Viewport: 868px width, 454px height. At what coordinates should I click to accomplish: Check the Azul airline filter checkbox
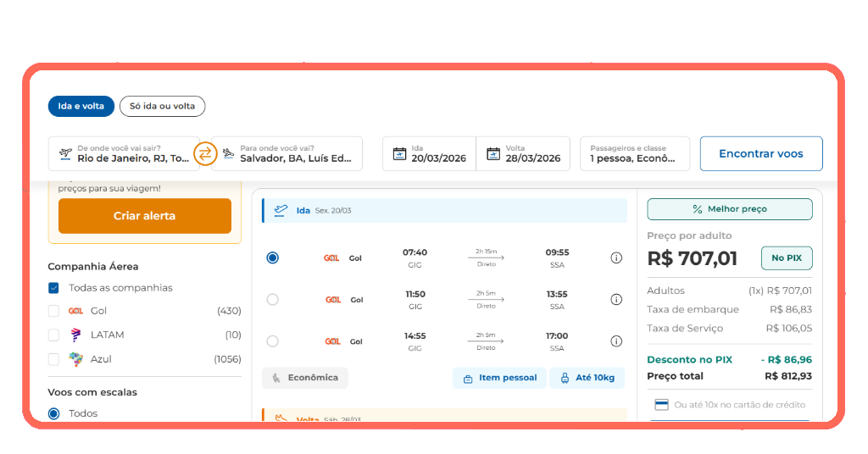pyautogui.click(x=53, y=359)
